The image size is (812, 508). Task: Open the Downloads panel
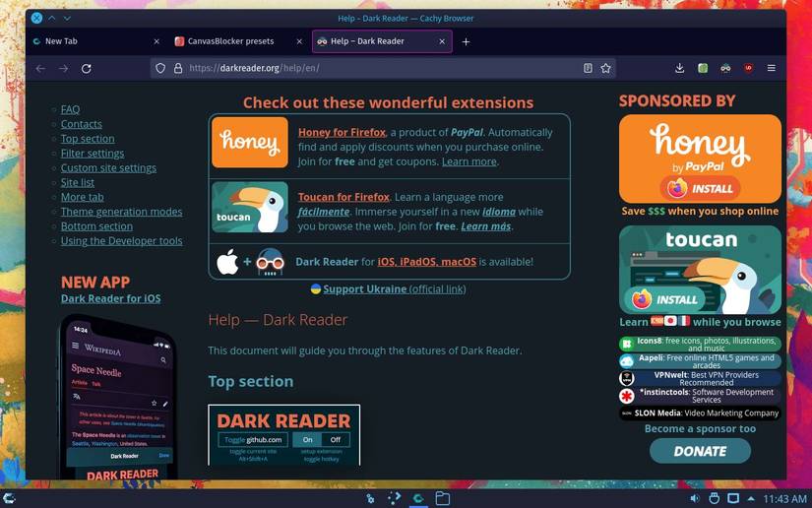click(x=679, y=68)
